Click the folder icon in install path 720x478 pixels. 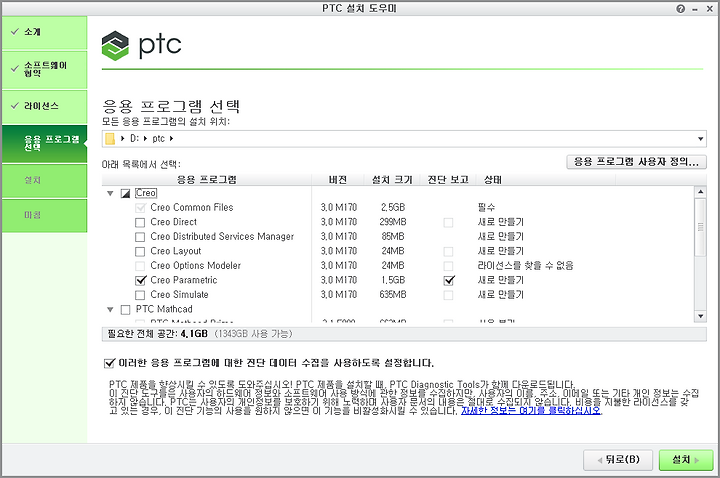(x=110, y=139)
